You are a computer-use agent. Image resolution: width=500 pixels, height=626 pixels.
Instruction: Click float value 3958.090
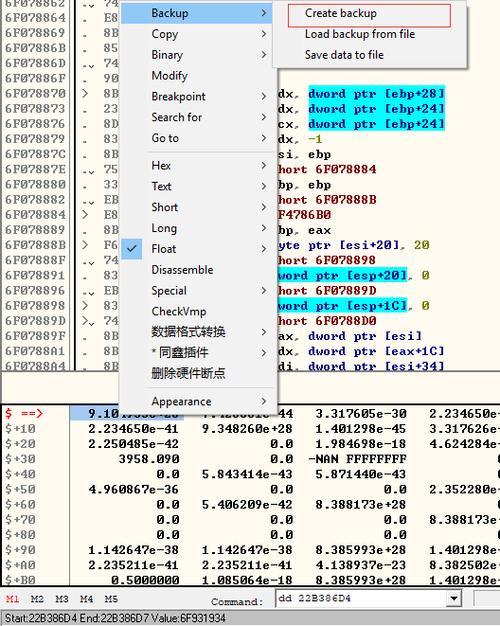point(149,459)
